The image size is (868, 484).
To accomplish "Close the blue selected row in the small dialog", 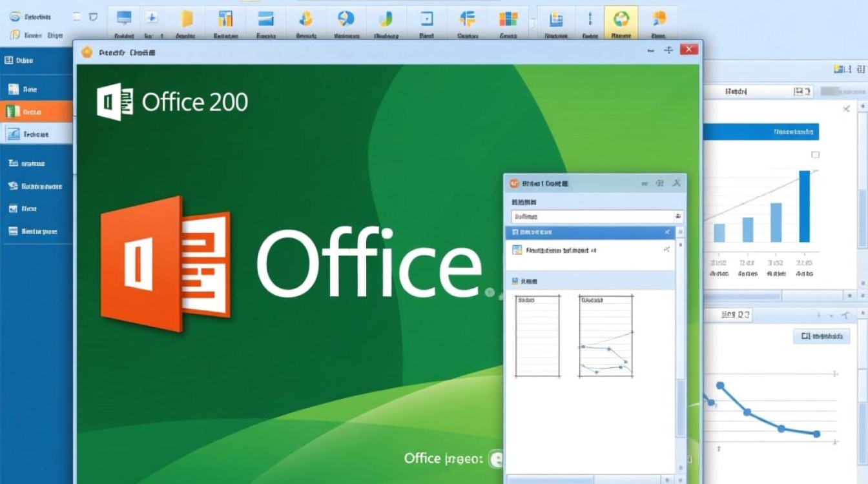I will [668, 232].
